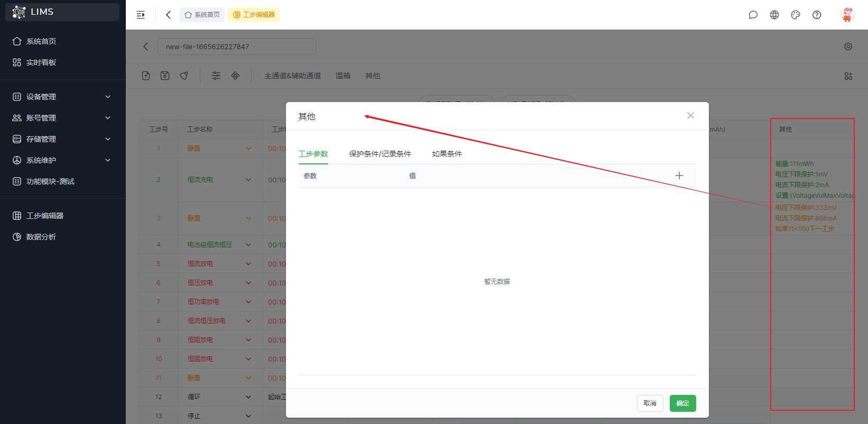Open the language globe icon
This screenshot has height=424, width=868.
coord(774,15)
